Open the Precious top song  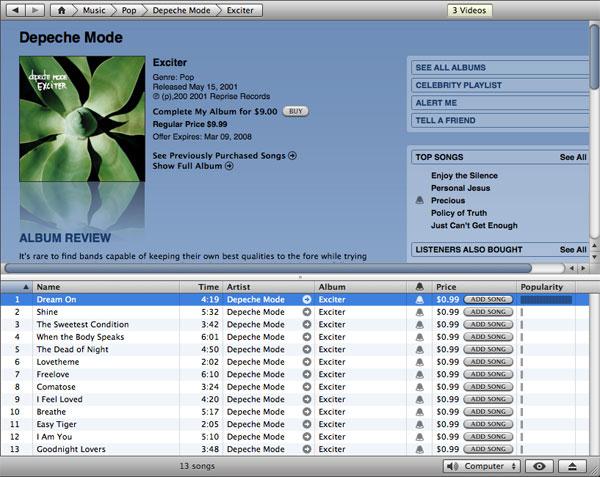point(448,200)
